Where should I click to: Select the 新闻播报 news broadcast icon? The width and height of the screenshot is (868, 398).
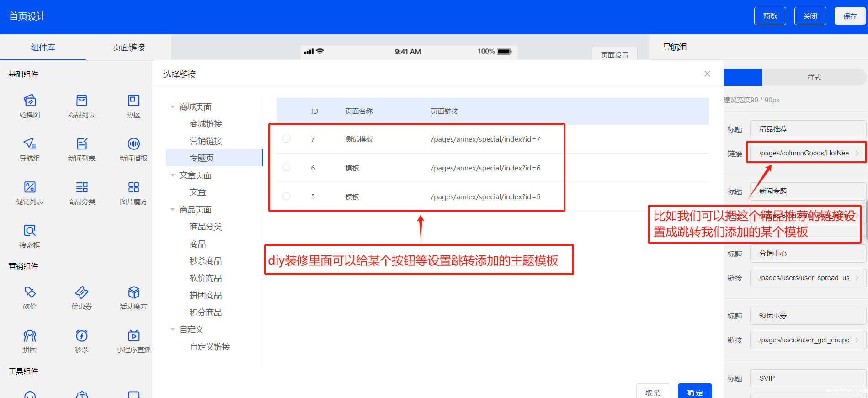[133, 144]
